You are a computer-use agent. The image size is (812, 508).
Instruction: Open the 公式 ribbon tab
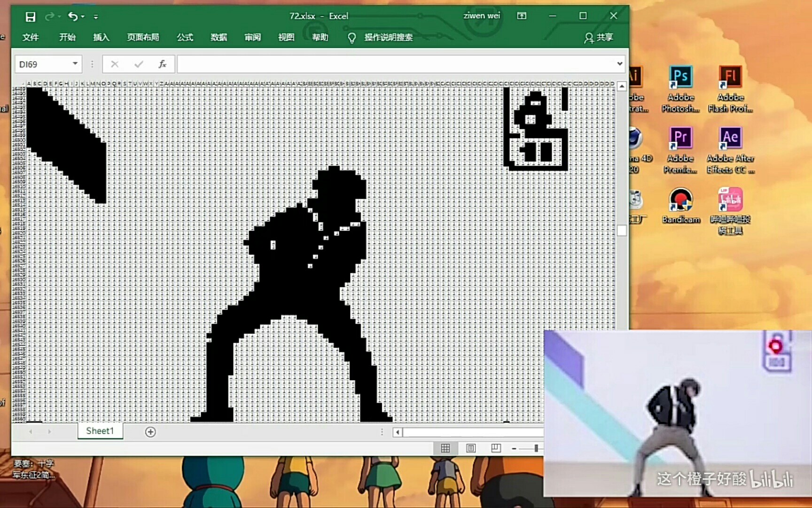[x=185, y=37]
